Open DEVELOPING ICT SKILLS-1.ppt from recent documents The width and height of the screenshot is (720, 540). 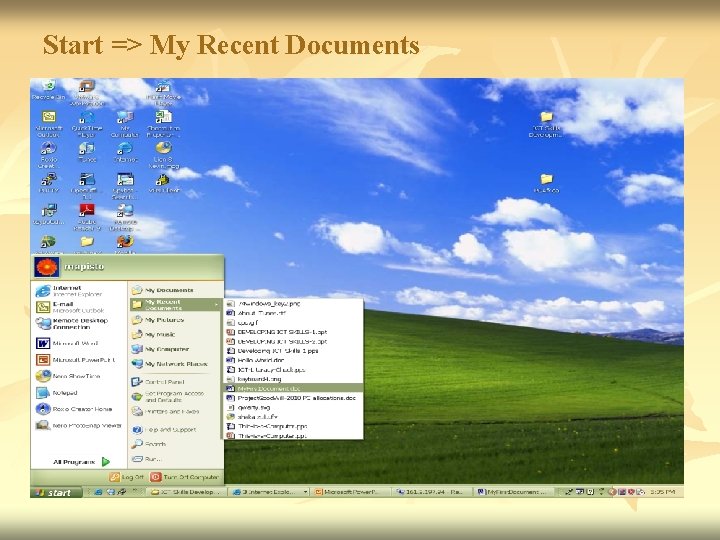click(294, 332)
